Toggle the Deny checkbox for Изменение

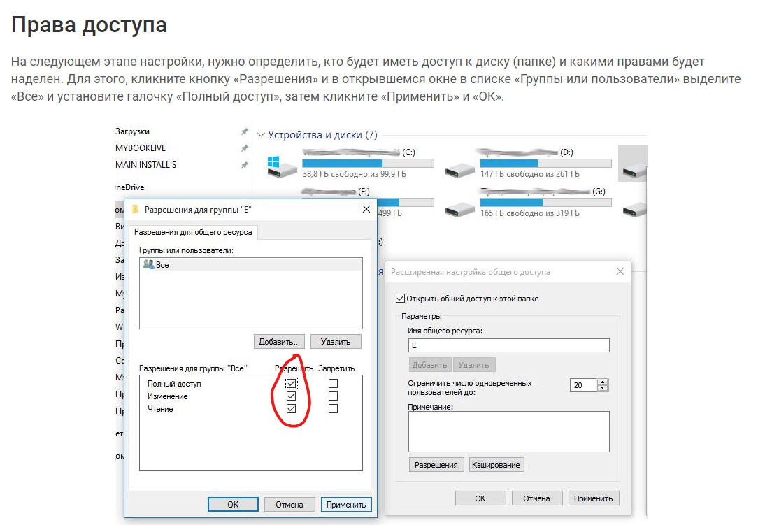point(333,396)
